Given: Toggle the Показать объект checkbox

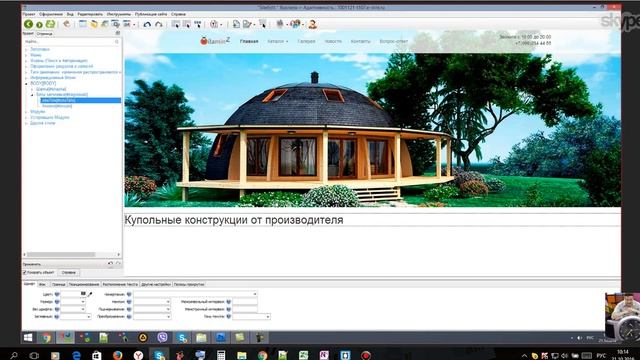Looking at the screenshot, I should 24,273.
